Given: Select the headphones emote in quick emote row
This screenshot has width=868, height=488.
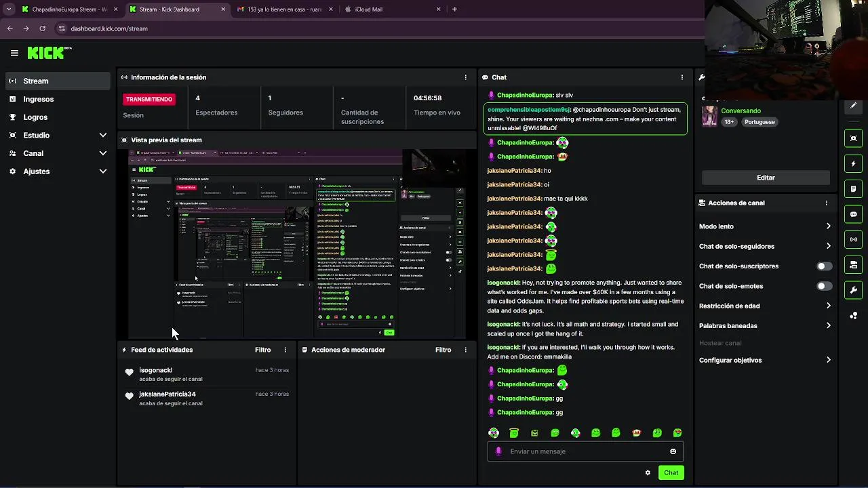Looking at the screenshot, I should coord(494,432).
